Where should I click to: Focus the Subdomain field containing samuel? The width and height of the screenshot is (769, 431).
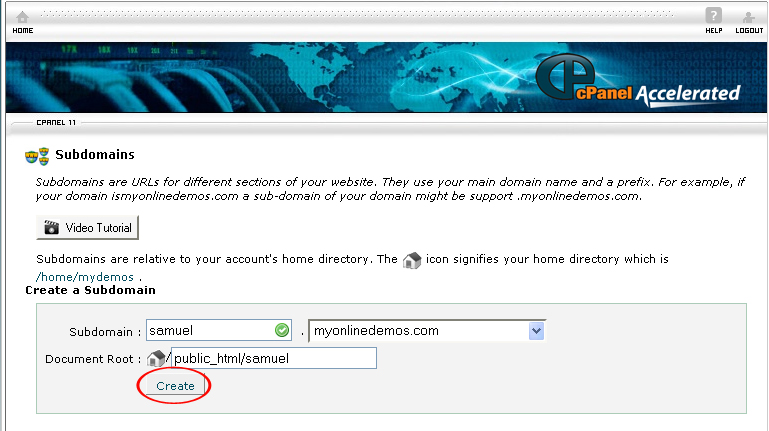(219, 330)
